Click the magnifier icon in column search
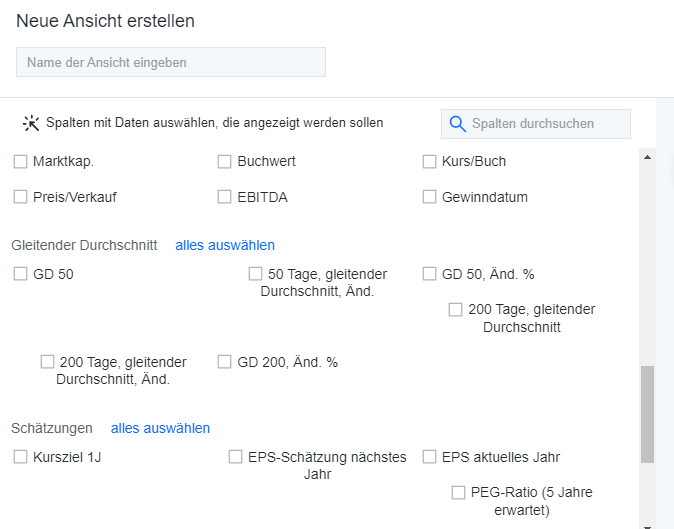Image resolution: width=674 pixels, height=529 pixels. coord(458,124)
